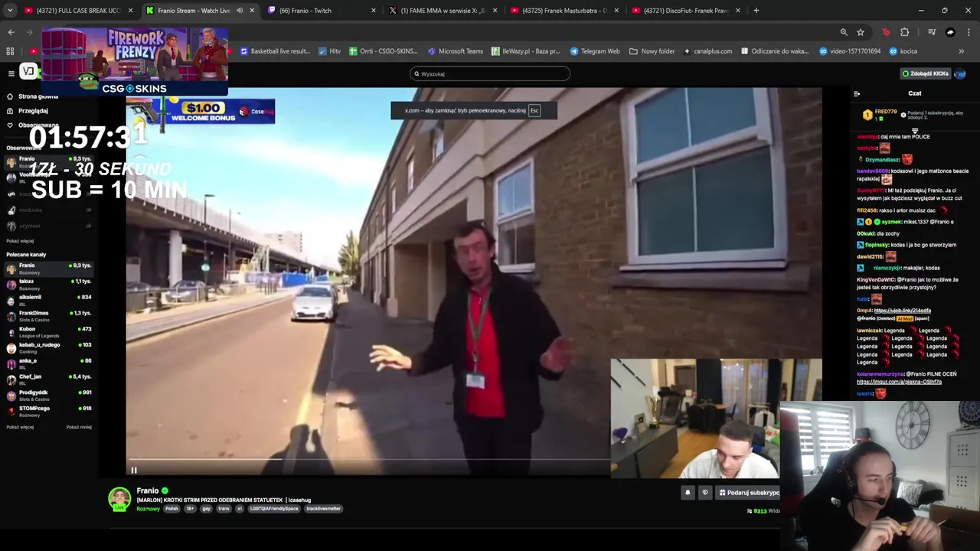This screenshot has width=980, height=551.
Task: Open the Orrti - CSGO-SKINS bookmark
Action: click(383, 51)
